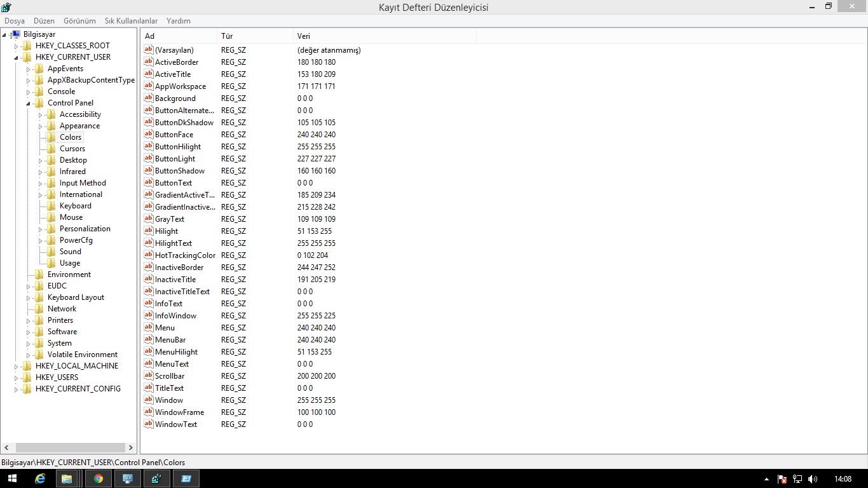Click the string icon of the (Varsayılan) value
This screenshot has width=868, height=488.
(149, 50)
